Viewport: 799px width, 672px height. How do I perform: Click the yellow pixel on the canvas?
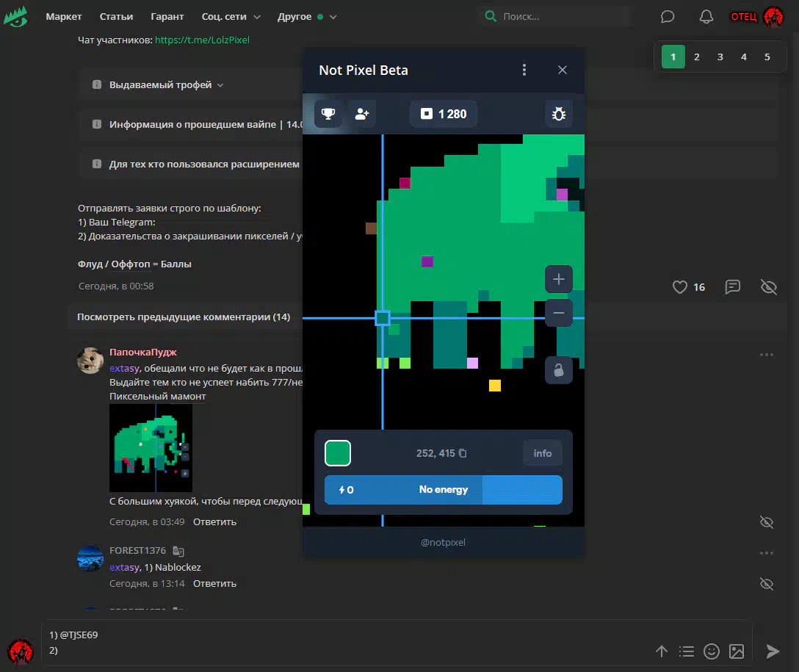pos(495,385)
